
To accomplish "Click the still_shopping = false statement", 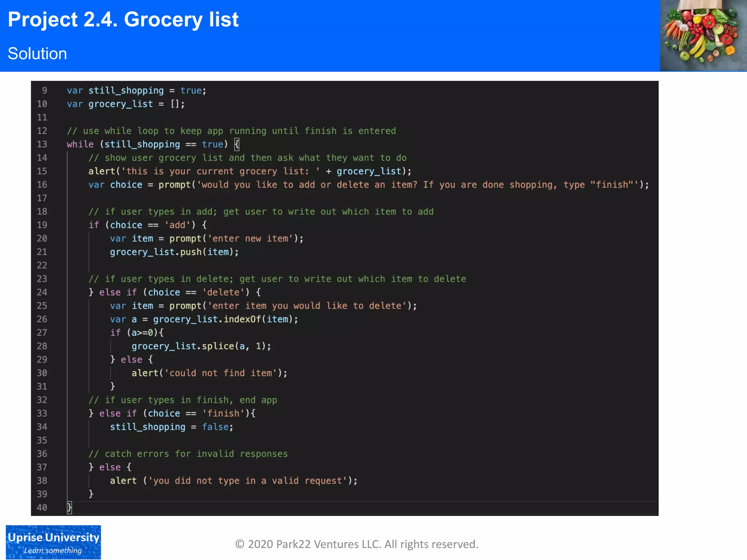I will pyautogui.click(x=171, y=427).
